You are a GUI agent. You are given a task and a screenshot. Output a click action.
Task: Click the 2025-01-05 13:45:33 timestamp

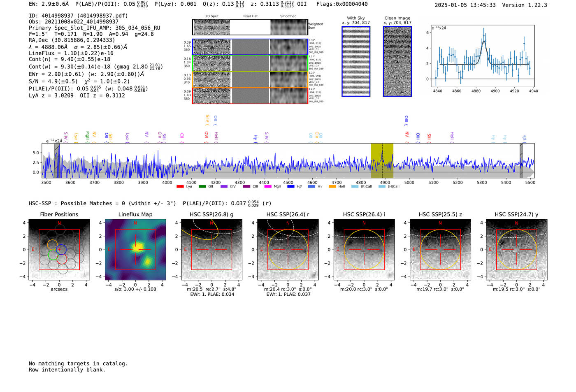465,5
